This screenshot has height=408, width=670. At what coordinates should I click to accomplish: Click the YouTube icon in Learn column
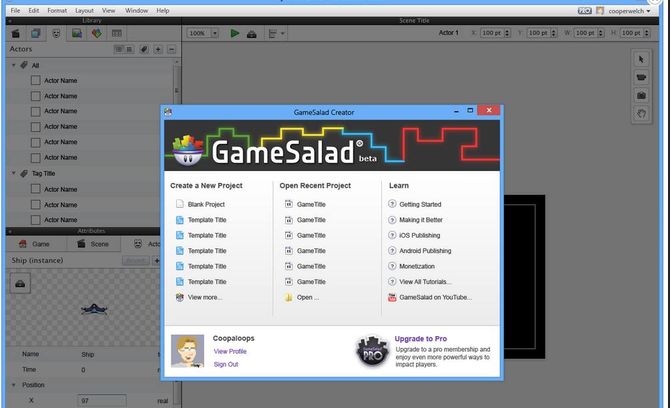point(392,297)
